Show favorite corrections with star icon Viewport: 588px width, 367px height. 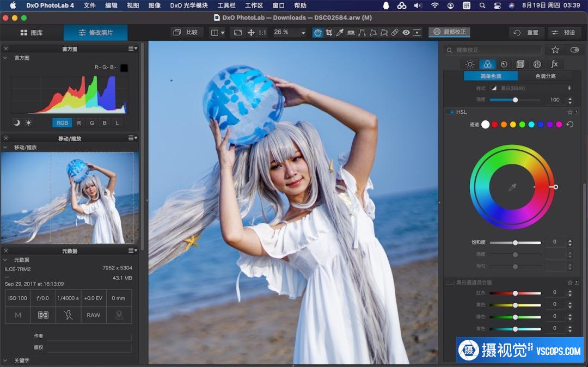[x=555, y=50]
